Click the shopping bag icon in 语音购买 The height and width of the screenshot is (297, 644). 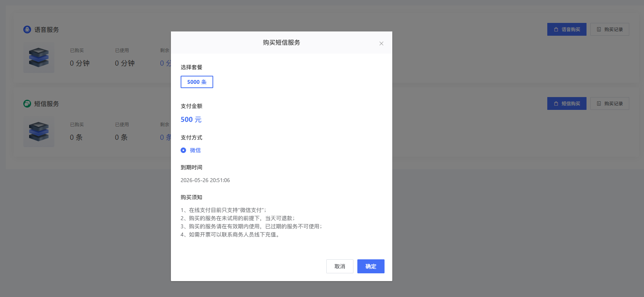556,30
